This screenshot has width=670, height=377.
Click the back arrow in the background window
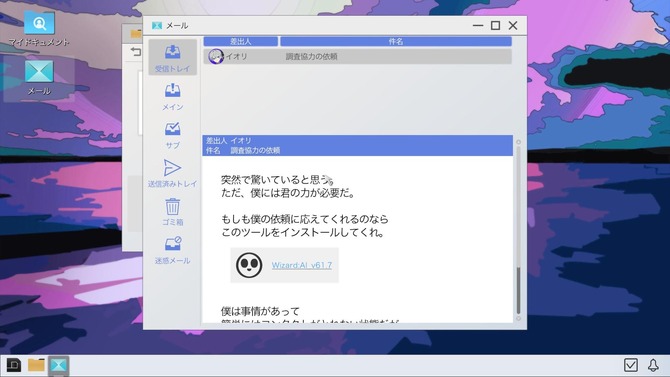pos(135,52)
